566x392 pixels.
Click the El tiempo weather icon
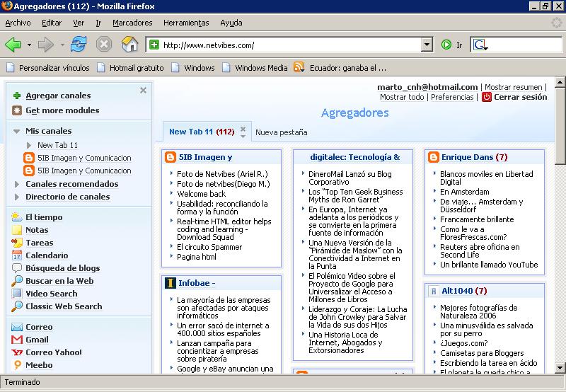coord(16,217)
